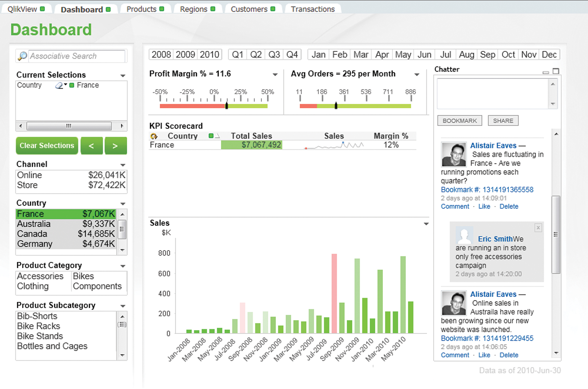Expand the Current Selections dropdown arrow

[x=122, y=76]
